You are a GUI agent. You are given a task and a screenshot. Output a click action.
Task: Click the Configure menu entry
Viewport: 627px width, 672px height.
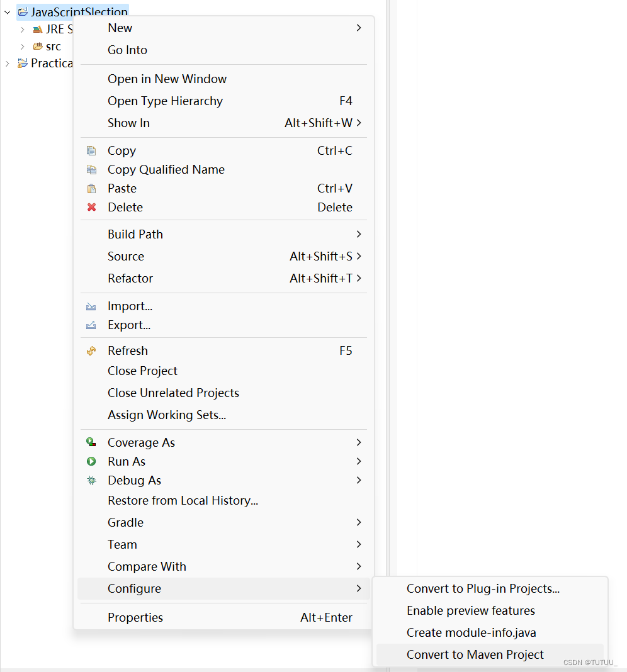(223, 589)
